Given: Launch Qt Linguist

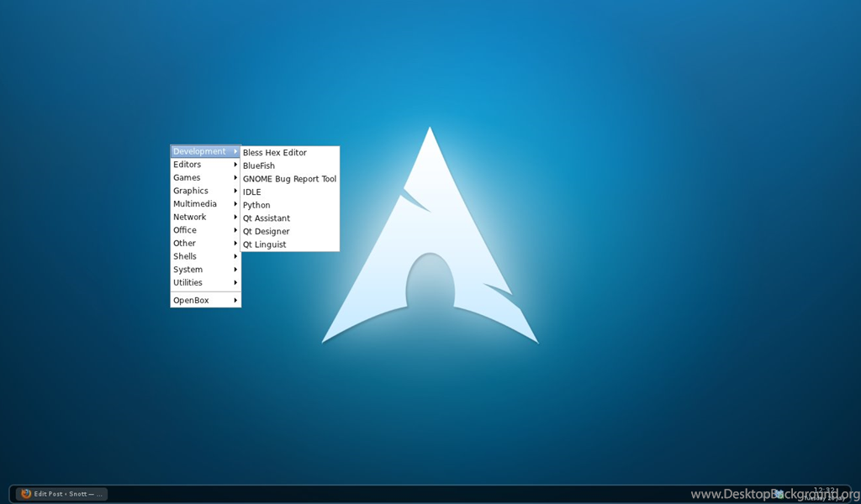Looking at the screenshot, I should [x=290, y=244].
